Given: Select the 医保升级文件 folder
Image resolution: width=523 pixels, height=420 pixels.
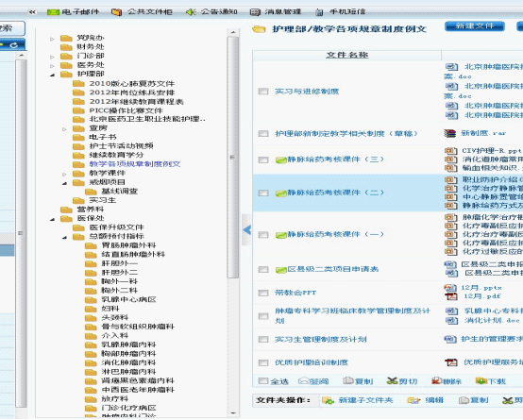Looking at the screenshot, I should tap(116, 227).
